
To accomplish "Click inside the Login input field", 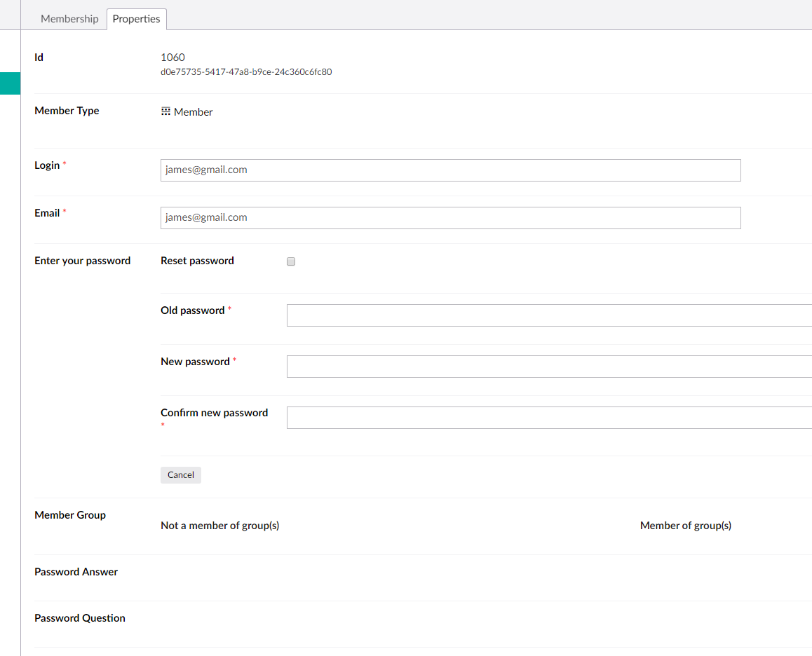I will [450, 170].
